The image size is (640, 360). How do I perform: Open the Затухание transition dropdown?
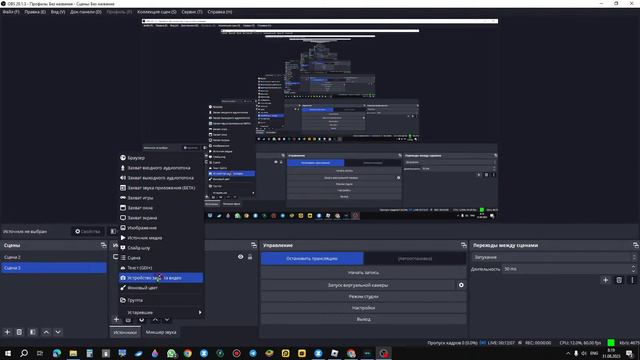[554, 257]
